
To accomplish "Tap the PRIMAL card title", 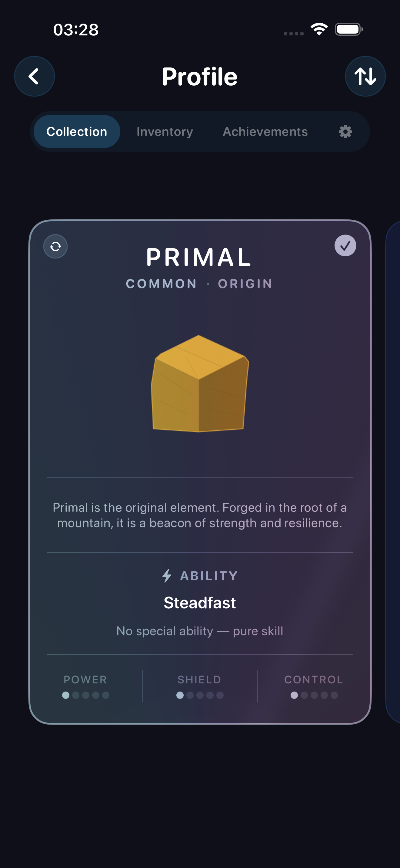I will (199, 258).
